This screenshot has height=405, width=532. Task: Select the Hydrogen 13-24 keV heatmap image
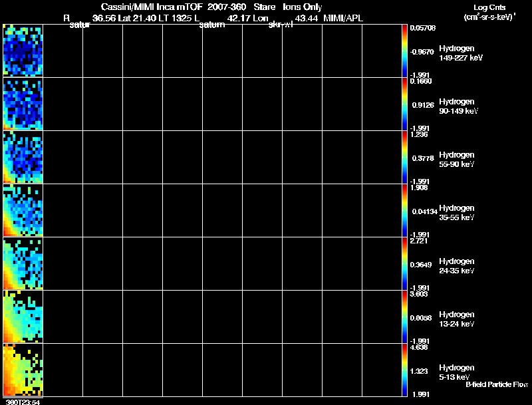23,317
